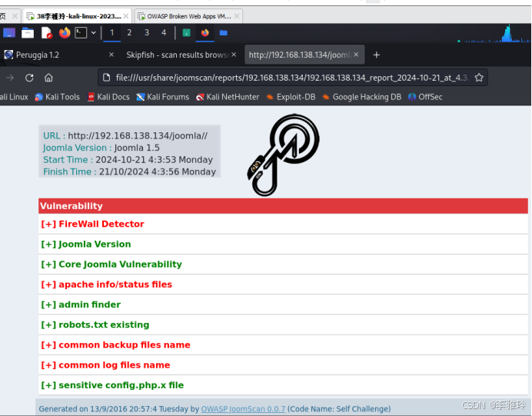532x416 pixels.
Task: Click the Joomla 1.5 version value
Action: pyautogui.click(x=137, y=148)
